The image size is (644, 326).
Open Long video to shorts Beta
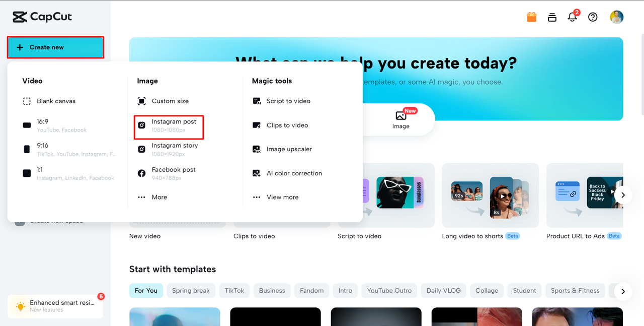(481, 236)
